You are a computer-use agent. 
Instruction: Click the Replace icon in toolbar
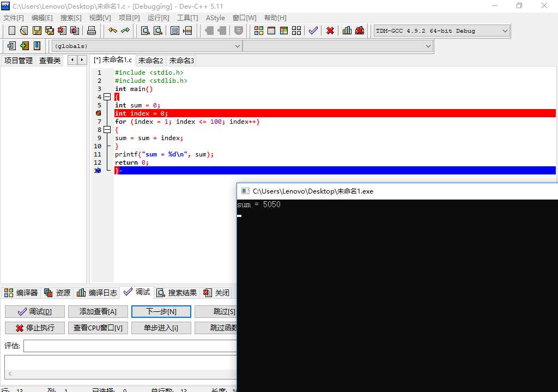coord(157,31)
